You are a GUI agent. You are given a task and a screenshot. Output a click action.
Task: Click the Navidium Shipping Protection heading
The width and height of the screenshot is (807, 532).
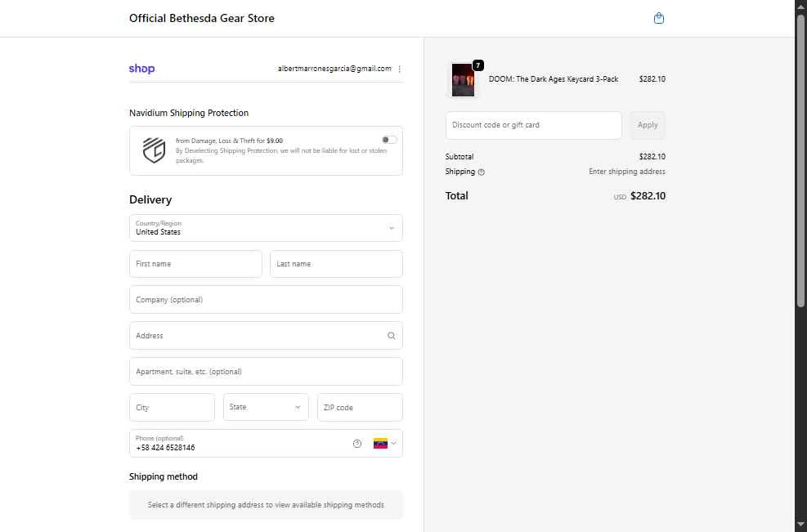coord(188,114)
